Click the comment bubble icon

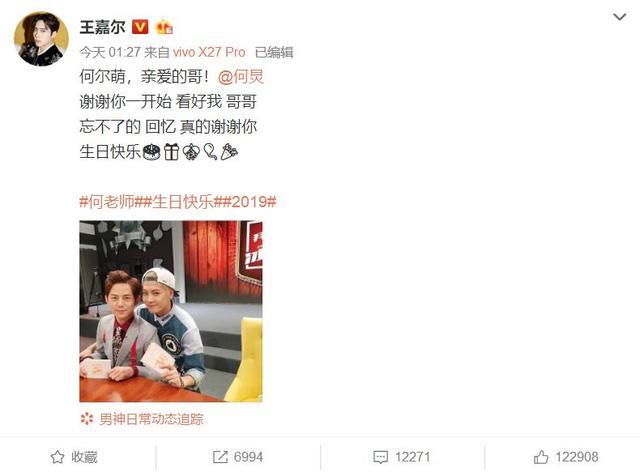[380, 457]
